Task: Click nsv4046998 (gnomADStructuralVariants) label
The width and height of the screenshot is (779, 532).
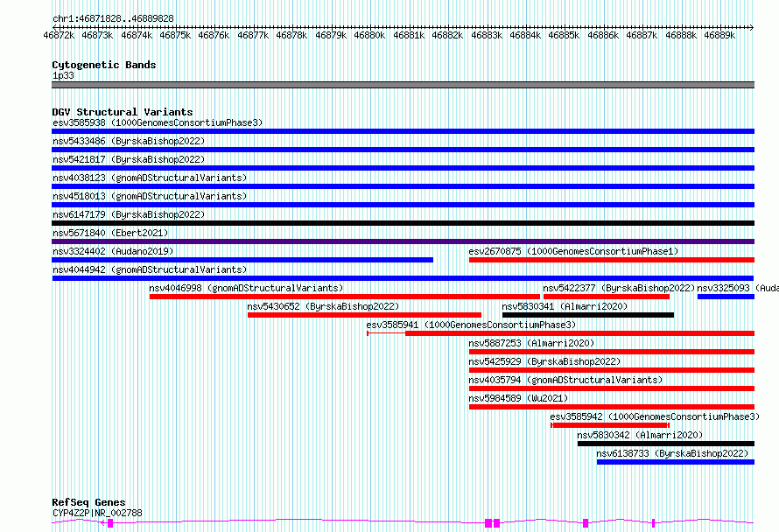Action: click(246, 288)
